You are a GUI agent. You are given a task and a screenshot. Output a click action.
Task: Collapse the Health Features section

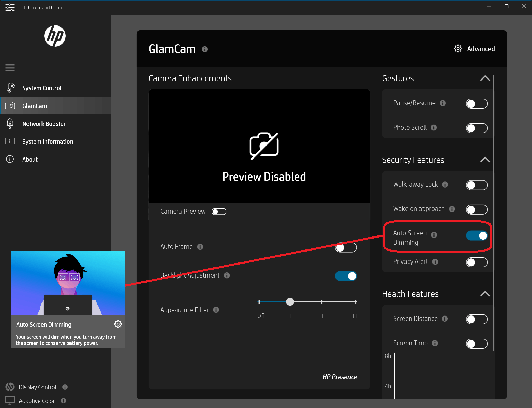[485, 294]
